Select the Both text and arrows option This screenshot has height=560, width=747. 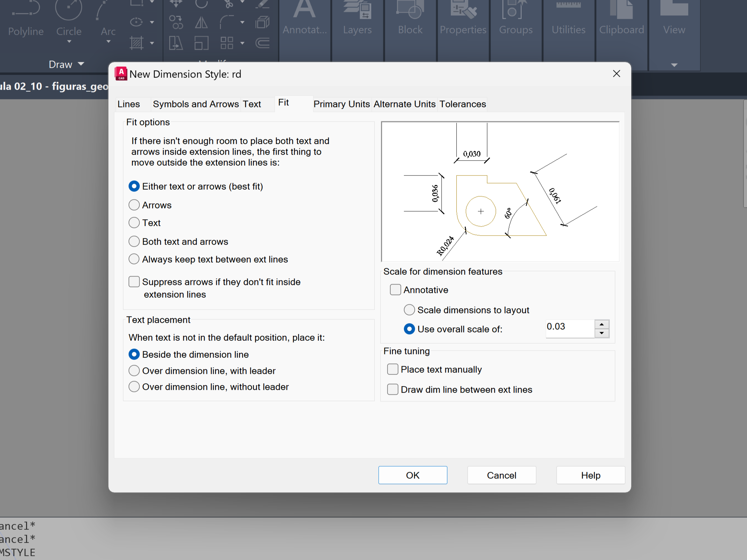[134, 241]
